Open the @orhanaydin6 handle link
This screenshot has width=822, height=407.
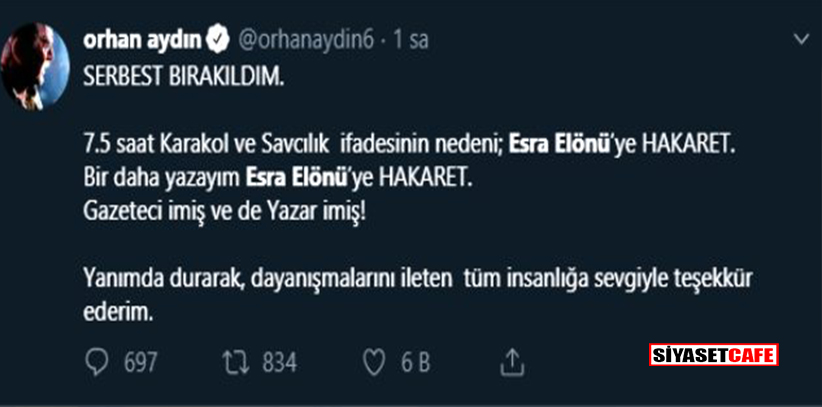point(305,41)
